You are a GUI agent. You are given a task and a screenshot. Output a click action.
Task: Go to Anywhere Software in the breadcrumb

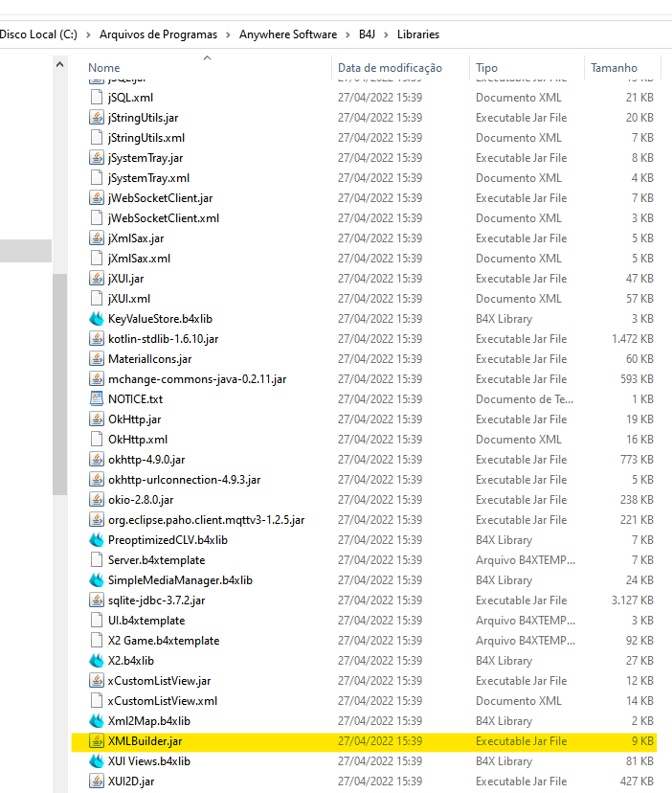pyautogui.click(x=288, y=34)
